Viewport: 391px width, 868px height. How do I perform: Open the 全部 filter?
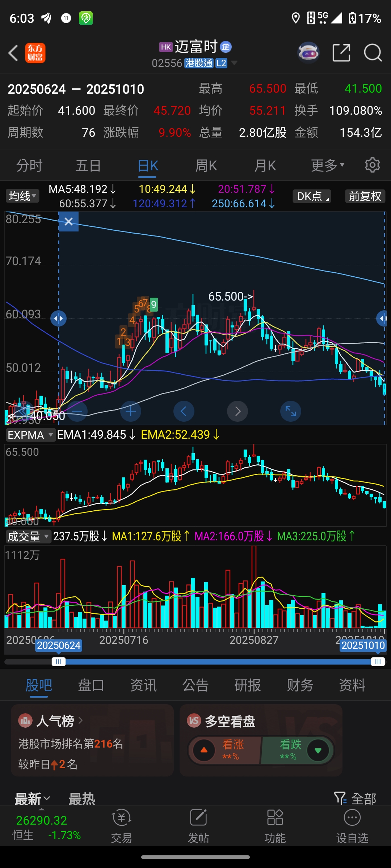355,799
